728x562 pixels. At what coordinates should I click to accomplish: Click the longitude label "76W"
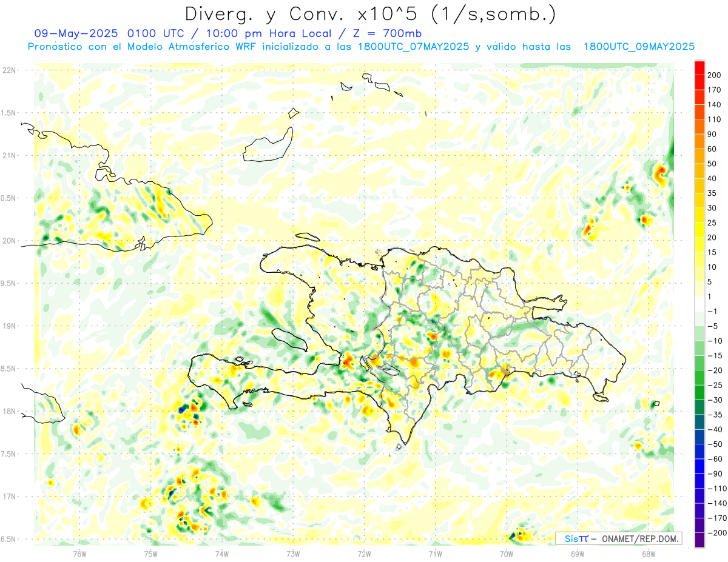79,553
